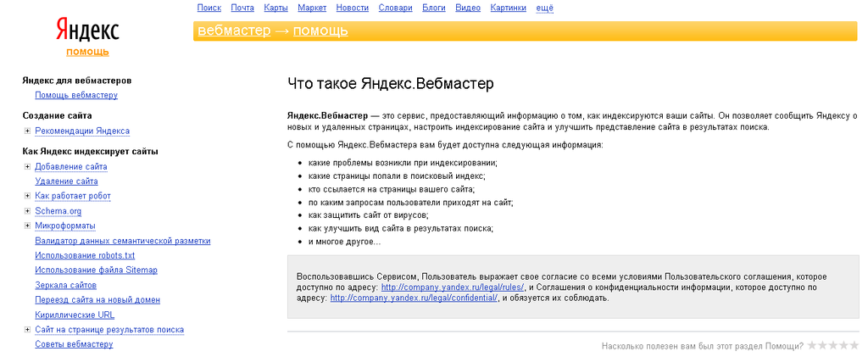Open the Добавление сайта link
The width and height of the screenshot is (868, 357).
click(x=71, y=166)
